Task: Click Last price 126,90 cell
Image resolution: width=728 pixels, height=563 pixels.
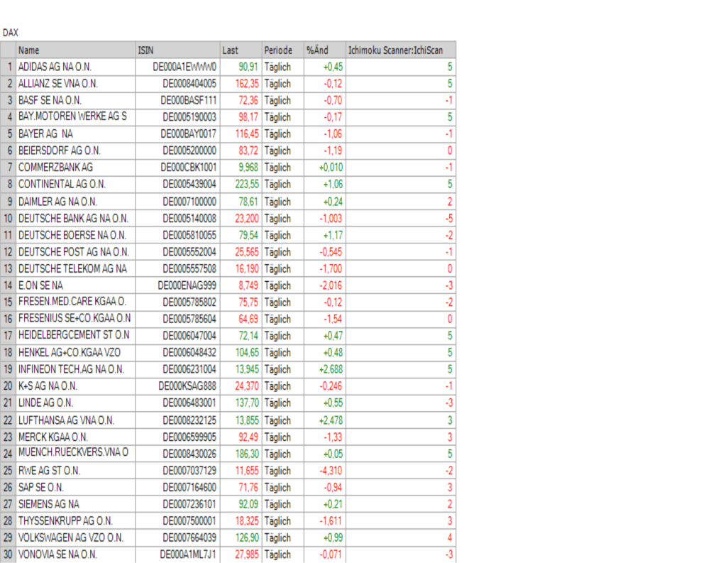Action: point(241,537)
